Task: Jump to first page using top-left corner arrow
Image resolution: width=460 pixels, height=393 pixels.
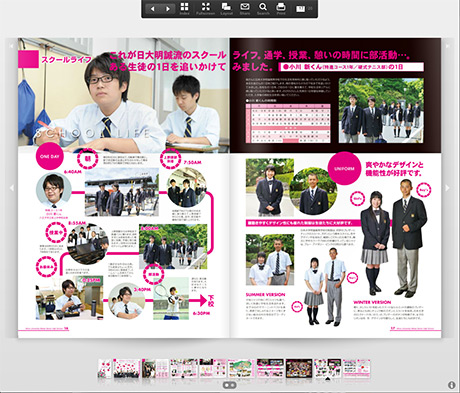Action: coord(11,46)
